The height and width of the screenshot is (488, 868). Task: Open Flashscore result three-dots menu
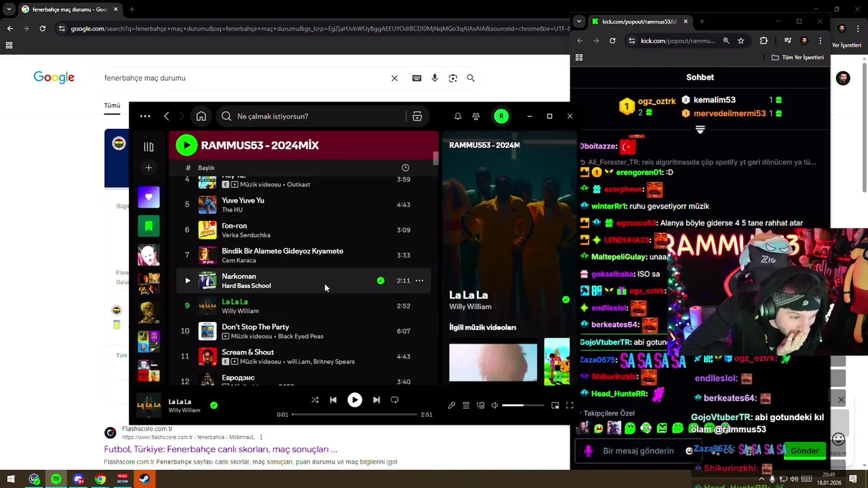pos(261,437)
